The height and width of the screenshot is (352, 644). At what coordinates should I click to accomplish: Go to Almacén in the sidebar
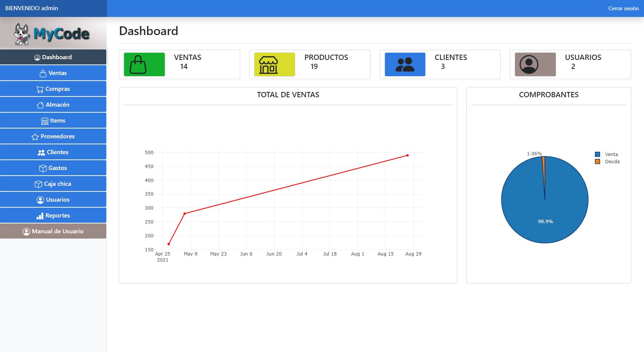[53, 105]
